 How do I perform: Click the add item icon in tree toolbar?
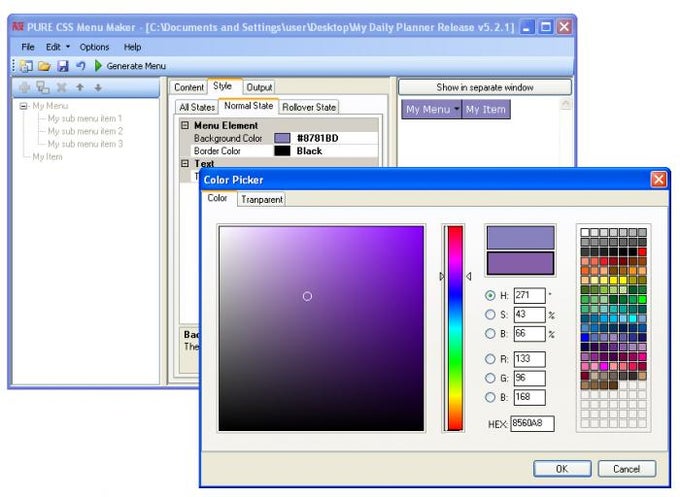click(25, 88)
